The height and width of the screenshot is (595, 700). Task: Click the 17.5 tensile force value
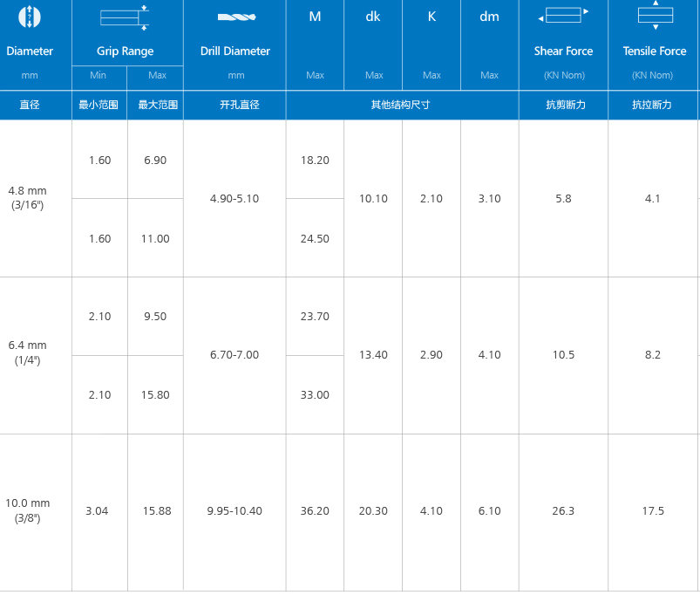click(653, 511)
